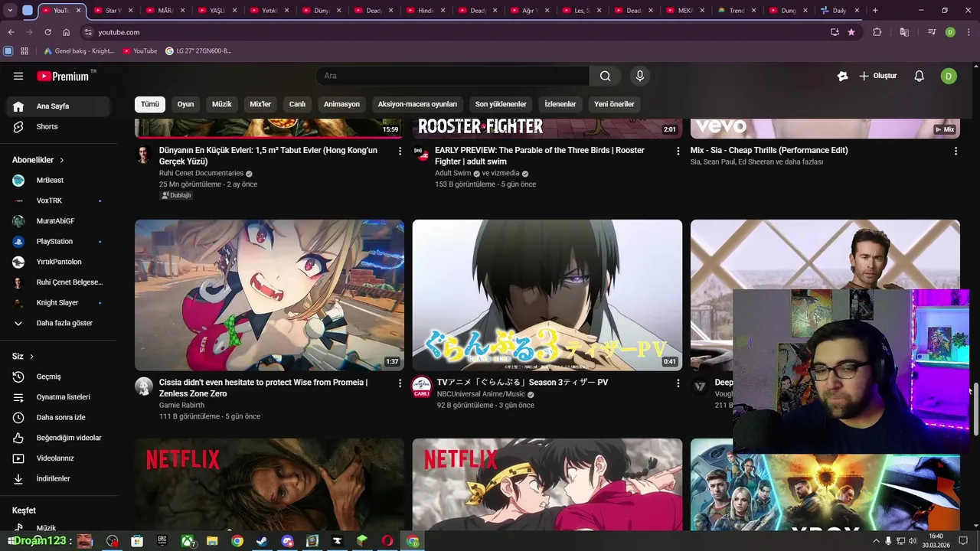The image size is (980, 551).
Task: Open the Genel bakış Knight bookmark
Action: (x=79, y=51)
